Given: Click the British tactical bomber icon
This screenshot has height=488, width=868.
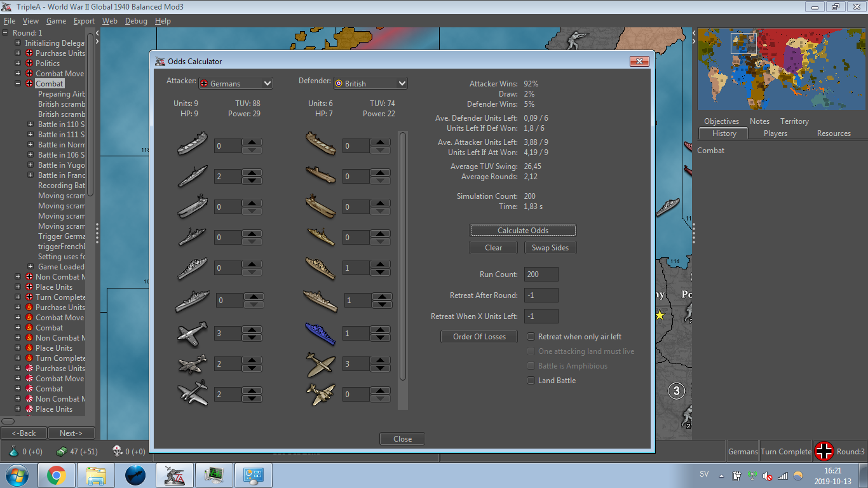Looking at the screenshot, I should [321, 394].
